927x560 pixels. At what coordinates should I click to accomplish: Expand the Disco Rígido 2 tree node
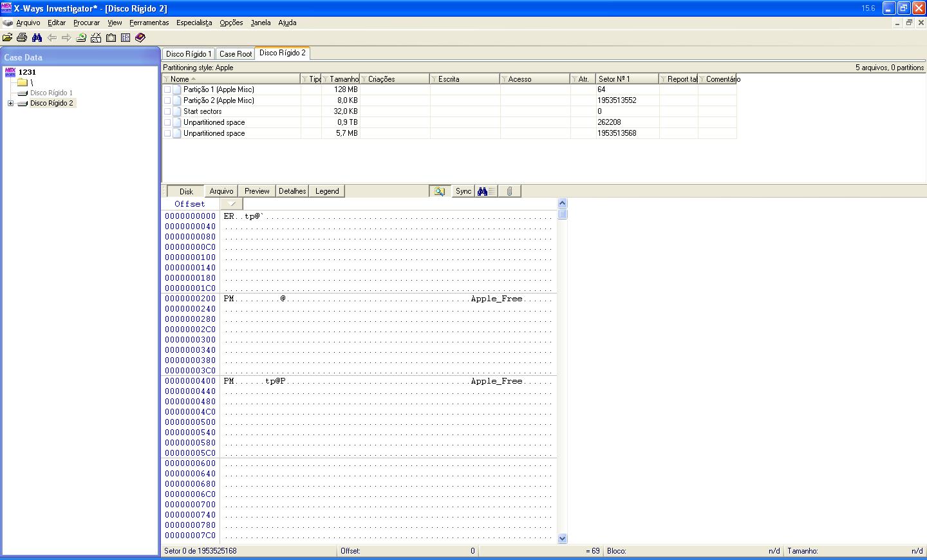[10, 103]
